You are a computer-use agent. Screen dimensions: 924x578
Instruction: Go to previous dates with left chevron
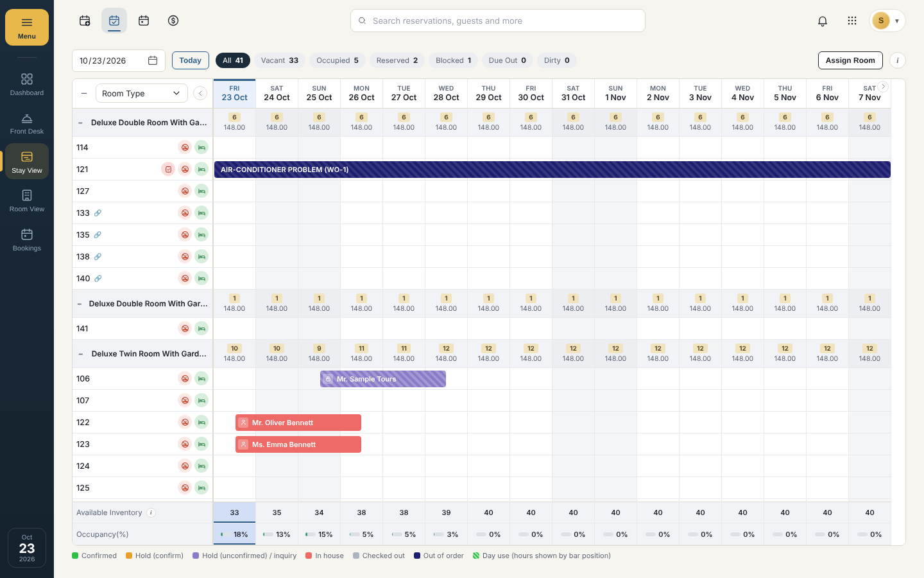(200, 93)
